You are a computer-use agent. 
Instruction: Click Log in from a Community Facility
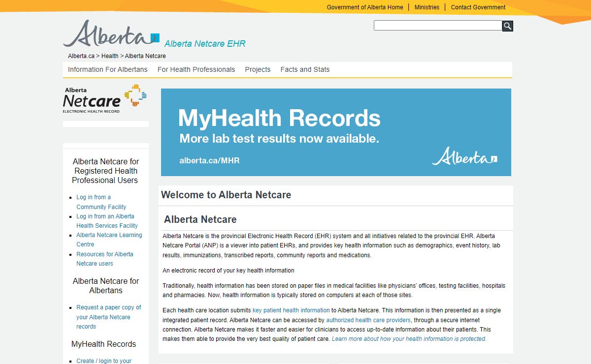101,202
